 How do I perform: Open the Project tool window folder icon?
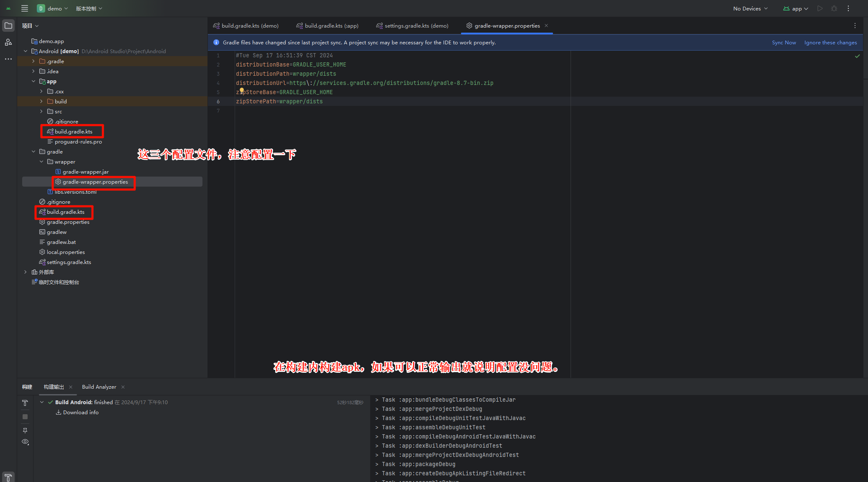pyautogui.click(x=8, y=26)
